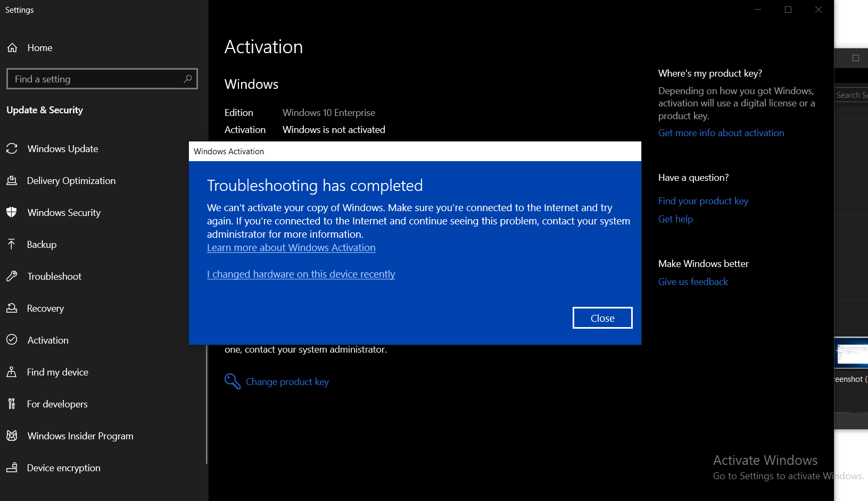
Task: Click the Windows Activation dialog title bar
Action: point(415,152)
